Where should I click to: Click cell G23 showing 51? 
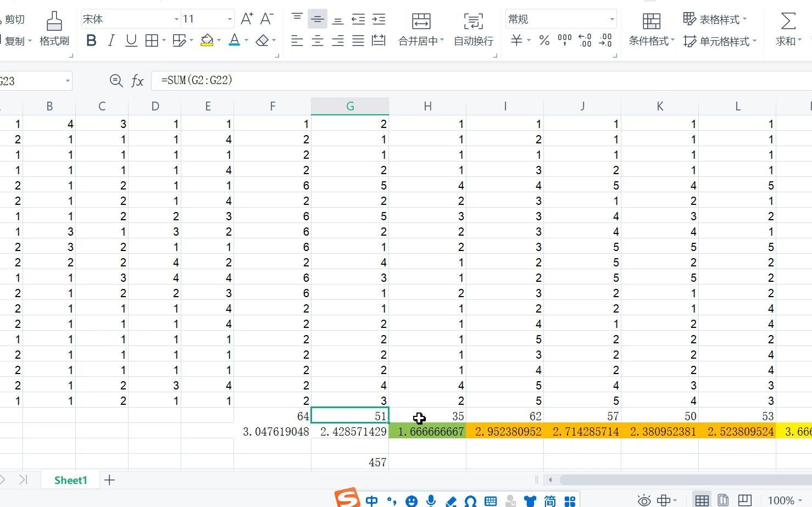click(350, 416)
